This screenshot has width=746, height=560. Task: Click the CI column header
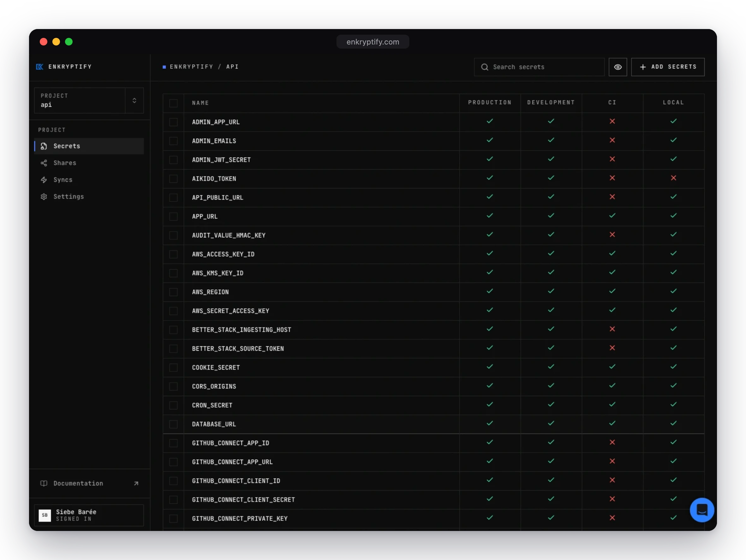tap(613, 103)
